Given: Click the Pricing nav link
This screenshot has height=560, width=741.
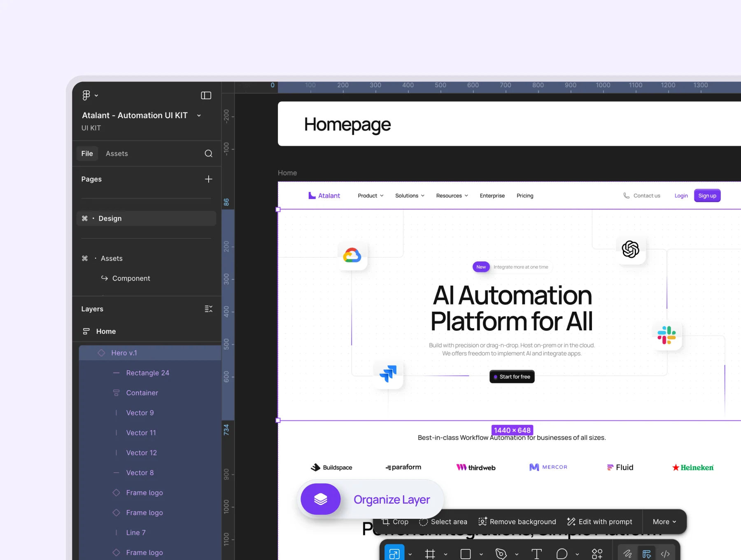Looking at the screenshot, I should point(525,196).
